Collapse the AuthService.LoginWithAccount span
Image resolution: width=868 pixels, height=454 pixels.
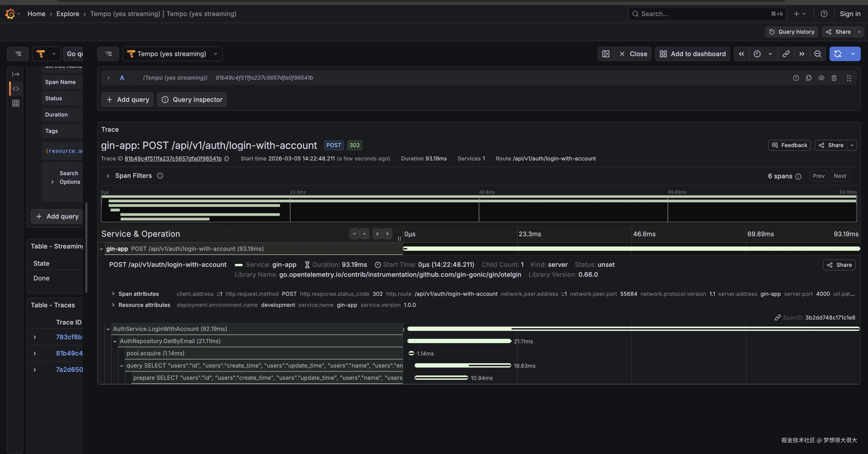[x=108, y=329]
